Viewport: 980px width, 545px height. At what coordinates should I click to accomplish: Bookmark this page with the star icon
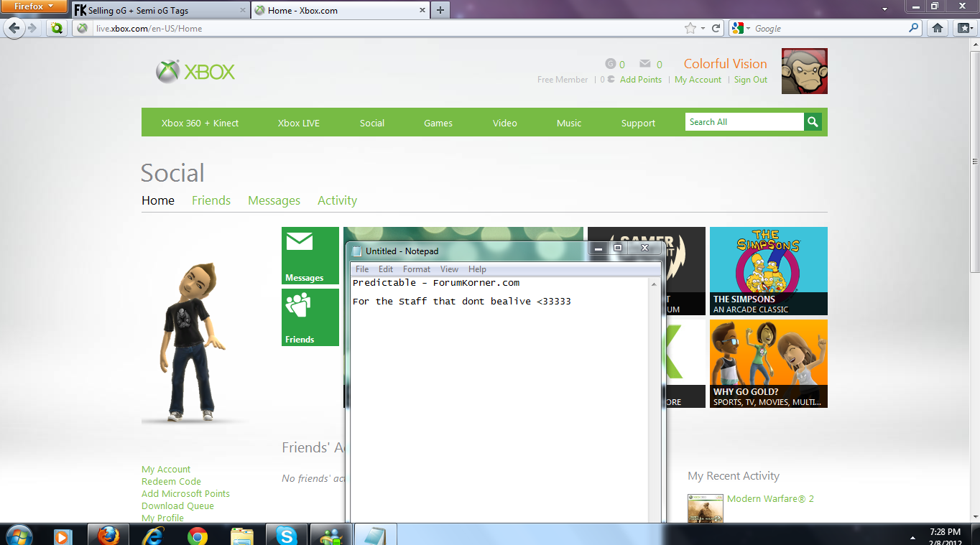690,28
